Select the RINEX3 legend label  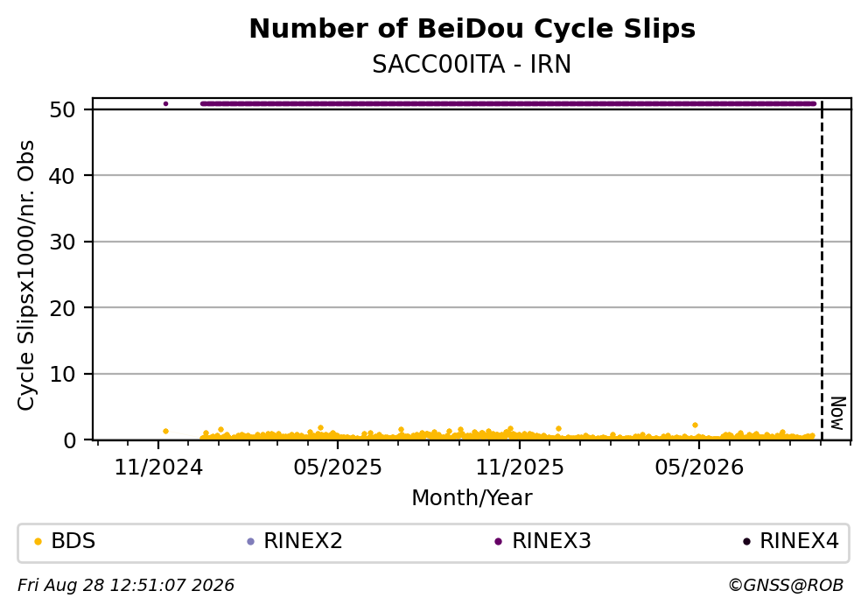coord(551,541)
